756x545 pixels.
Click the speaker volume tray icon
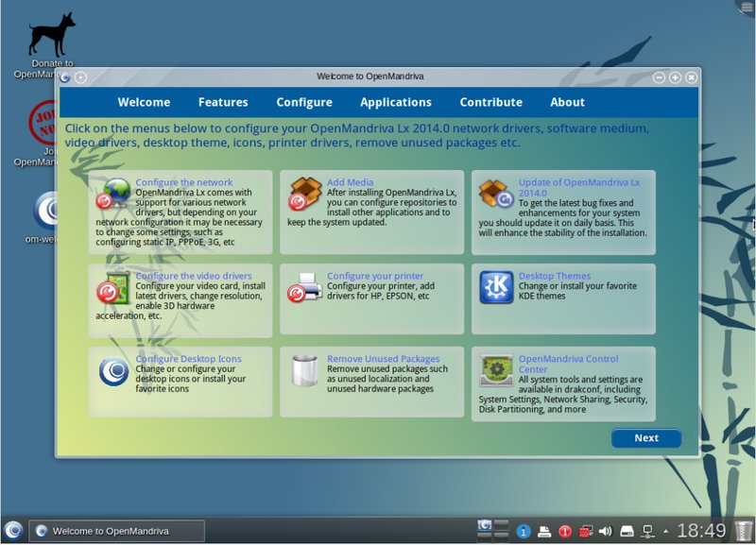[x=605, y=532]
